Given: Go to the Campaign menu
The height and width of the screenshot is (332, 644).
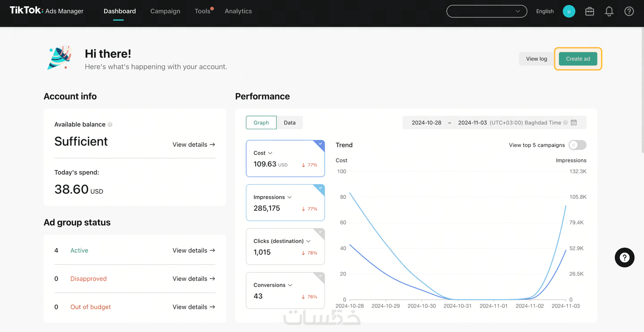Looking at the screenshot, I should click(165, 12).
